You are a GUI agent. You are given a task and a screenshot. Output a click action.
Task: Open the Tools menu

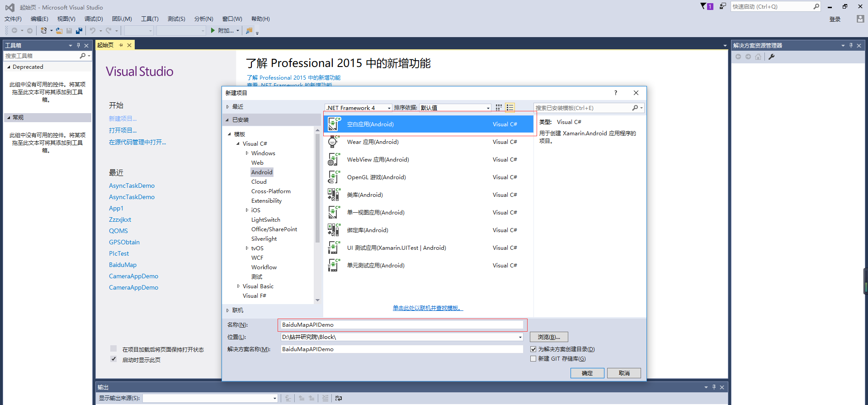pos(150,19)
